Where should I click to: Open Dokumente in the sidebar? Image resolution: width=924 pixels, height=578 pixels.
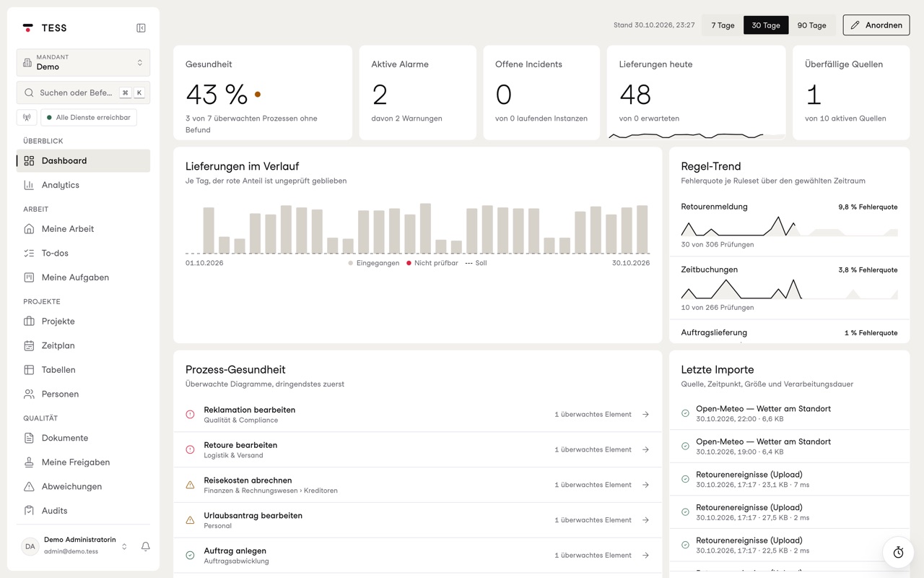point(83,438)
